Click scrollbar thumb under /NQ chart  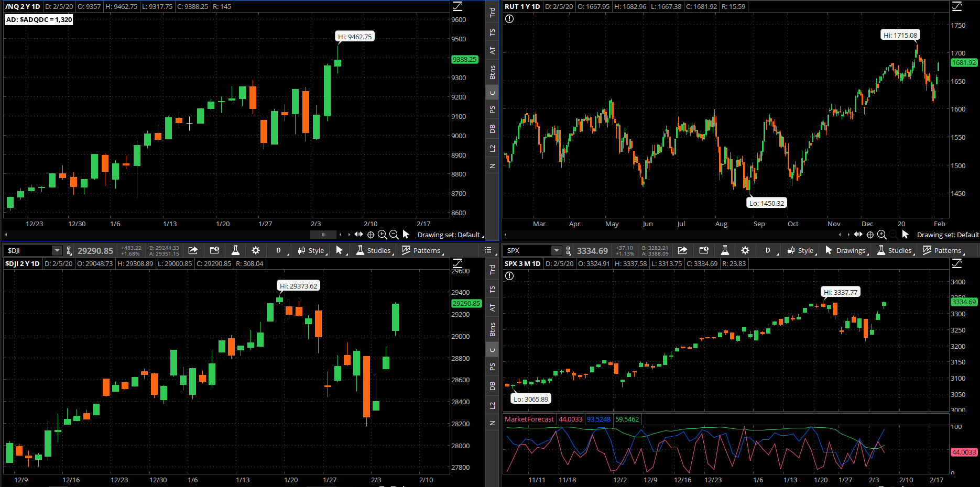pyautogui.click(x=323, y=235)
